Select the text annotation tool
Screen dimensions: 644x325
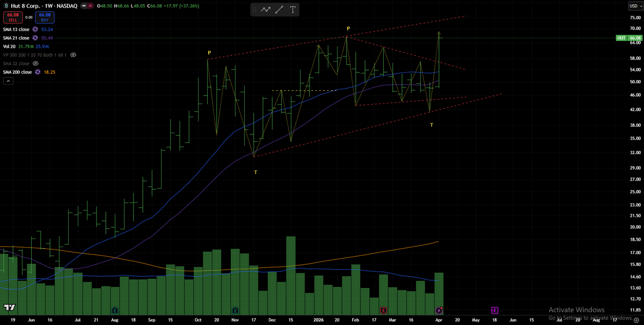(292, 10)
